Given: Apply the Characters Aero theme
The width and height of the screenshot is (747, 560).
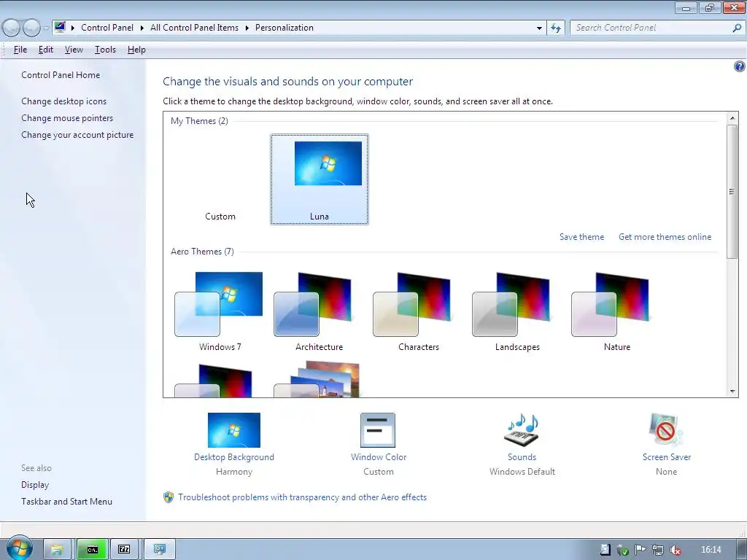Looking at the screenshot, I should click(x=418, y=311).
